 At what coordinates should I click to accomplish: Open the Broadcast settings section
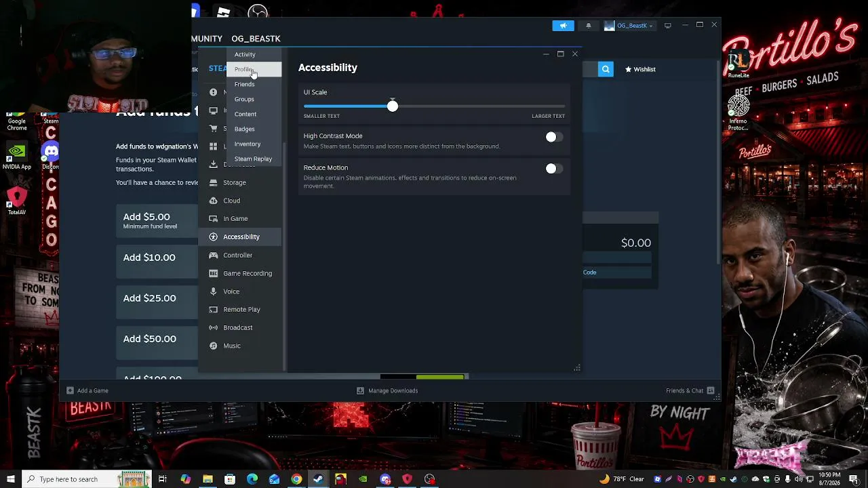(x=241, y=327)
